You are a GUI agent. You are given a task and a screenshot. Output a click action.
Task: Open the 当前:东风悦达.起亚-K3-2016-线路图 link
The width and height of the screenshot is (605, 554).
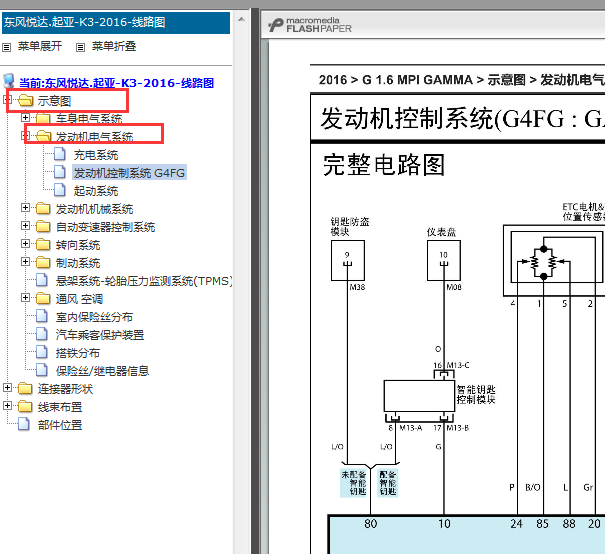[x=117, y=83]
